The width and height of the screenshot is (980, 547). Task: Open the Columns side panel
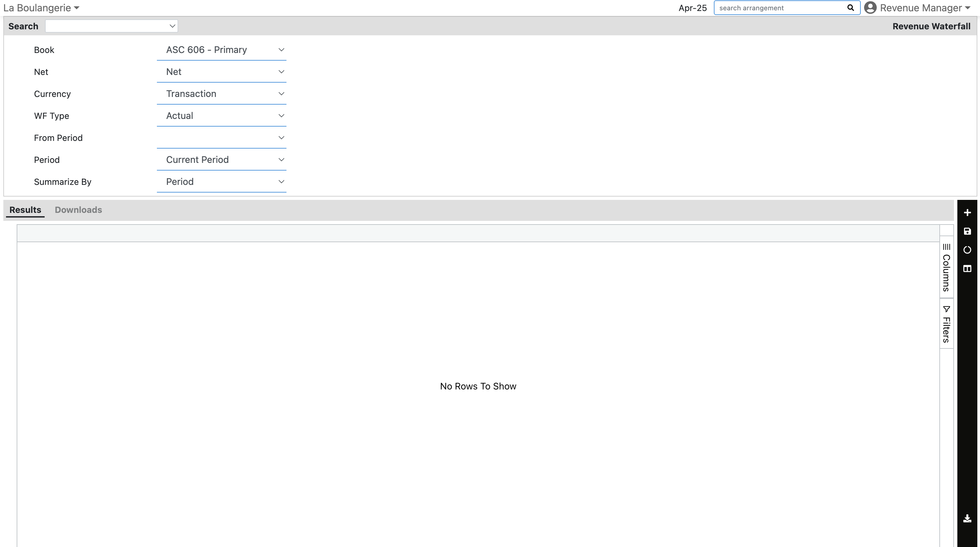(x=946, y=268)
